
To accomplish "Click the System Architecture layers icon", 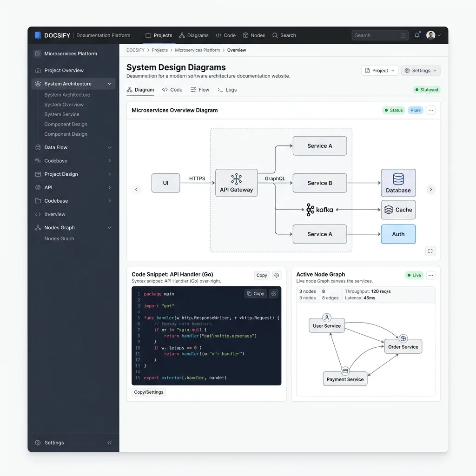I will [38, 84].
